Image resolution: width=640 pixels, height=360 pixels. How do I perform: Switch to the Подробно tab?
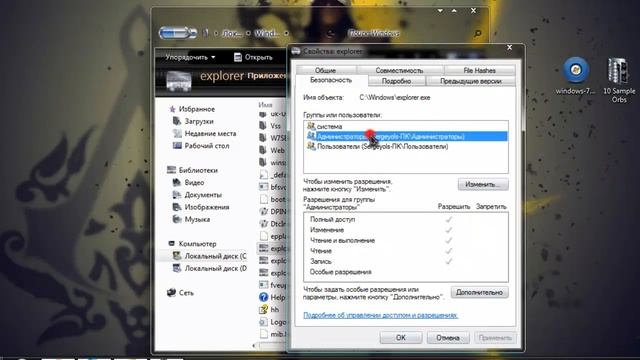(x=396, y=81)
